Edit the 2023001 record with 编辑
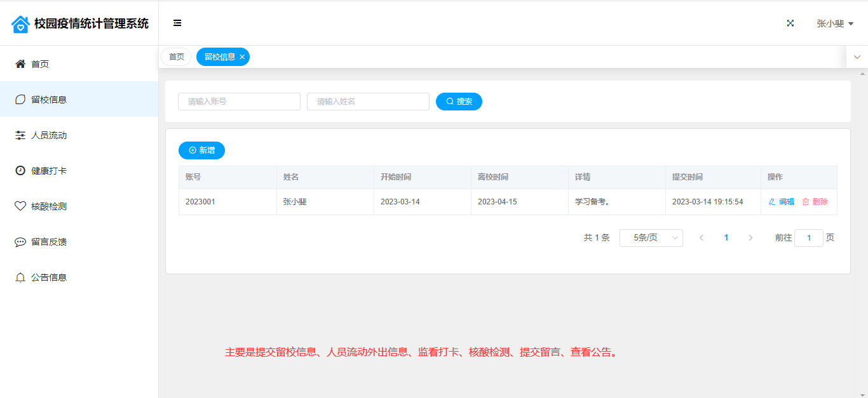Image resolution: width=868 pixels, height=398 pixels. 782,202
